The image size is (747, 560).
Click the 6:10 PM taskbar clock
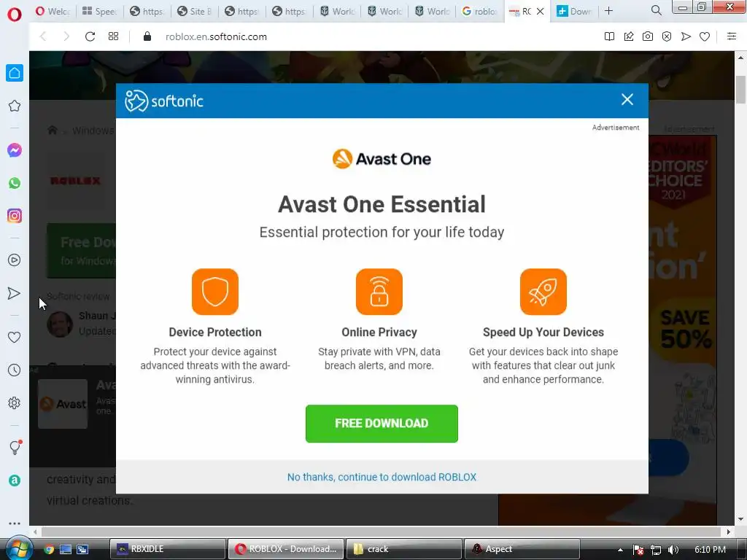tap(710, 550)
